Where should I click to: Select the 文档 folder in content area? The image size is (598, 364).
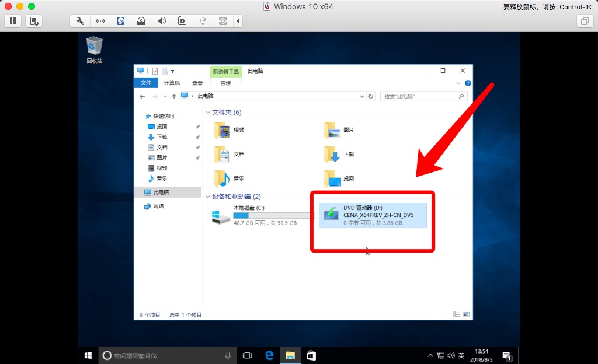229,154
